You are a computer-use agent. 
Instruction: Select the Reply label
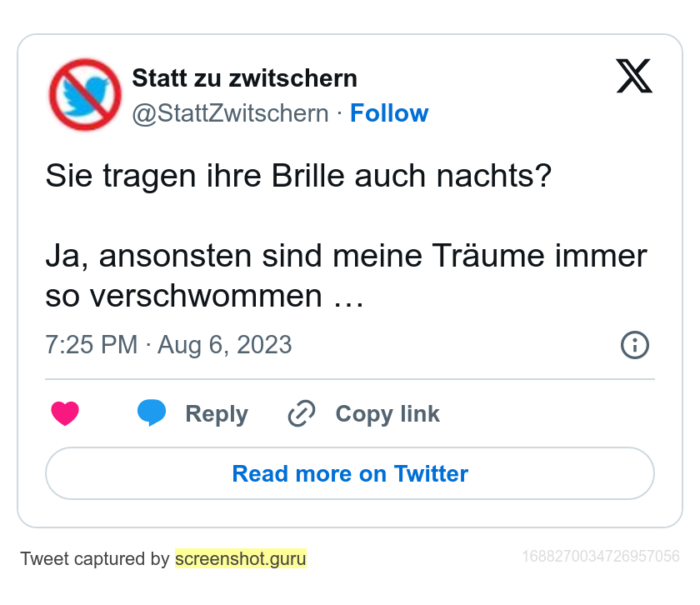[x=217, y=414]
